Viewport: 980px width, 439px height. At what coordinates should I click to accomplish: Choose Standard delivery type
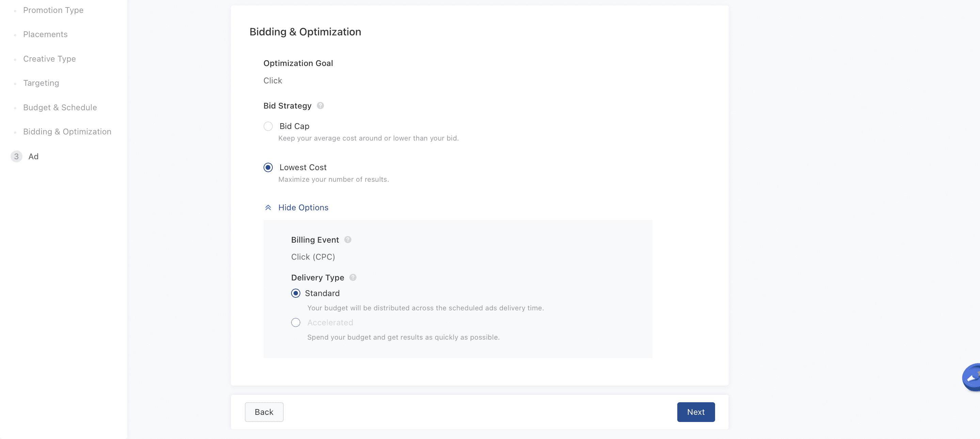click(296, 293)
